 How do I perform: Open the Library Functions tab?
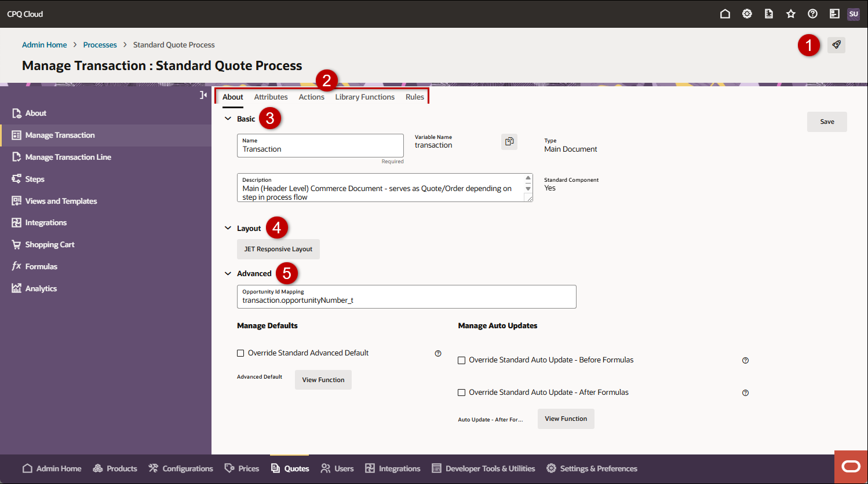pyautogui.click(x=364, y=97)
